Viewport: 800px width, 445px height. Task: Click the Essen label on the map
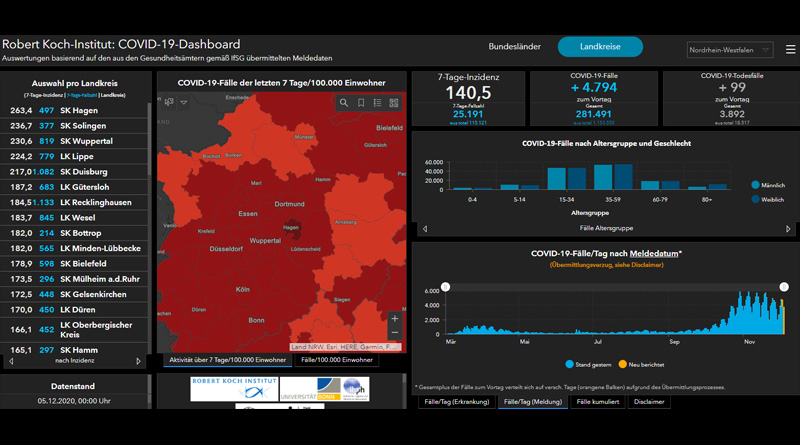click(248, 214)
